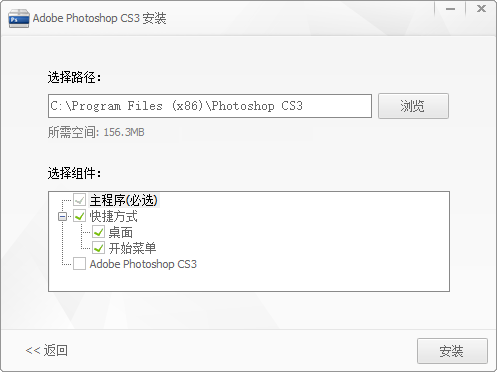Uncheck the 快捷方式 checkbox

coord(79,216)
